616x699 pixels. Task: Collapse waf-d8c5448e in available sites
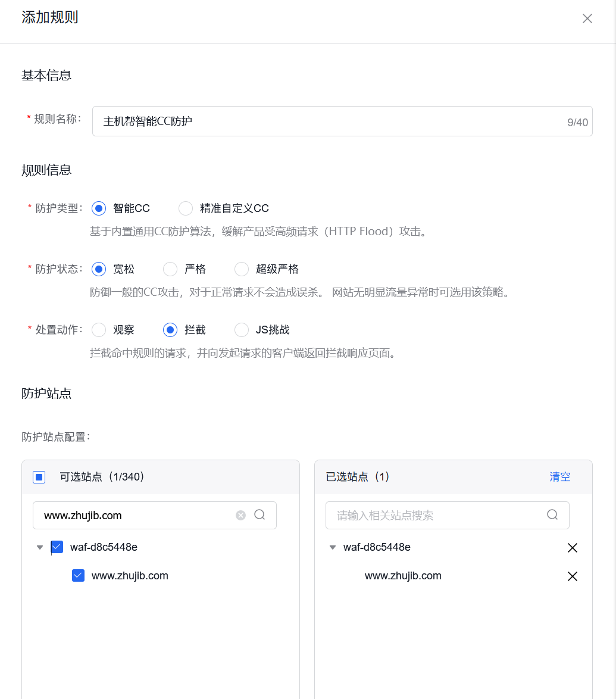tap(40, 547)
